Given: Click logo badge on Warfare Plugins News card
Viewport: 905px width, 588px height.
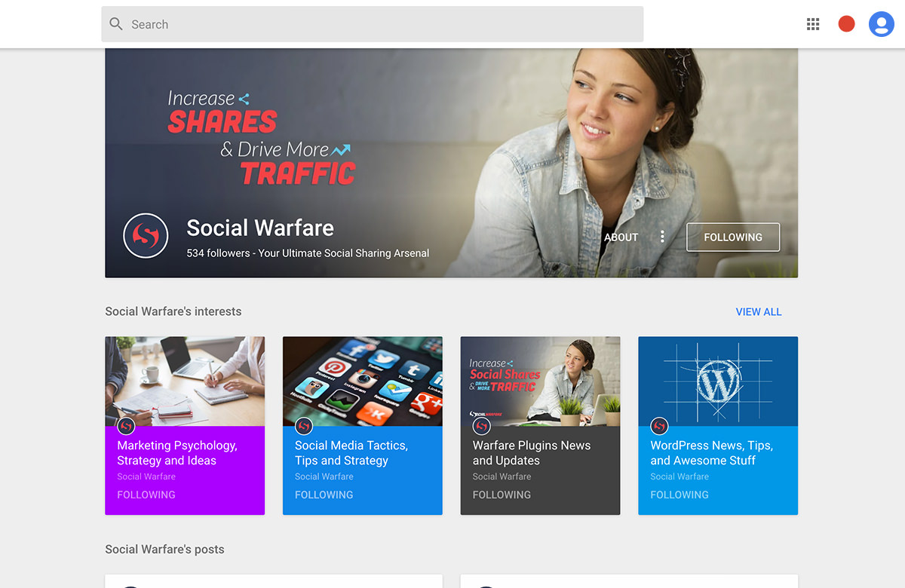Looking at the screenshot, I should pyautogui.click(x=482, y=426).
